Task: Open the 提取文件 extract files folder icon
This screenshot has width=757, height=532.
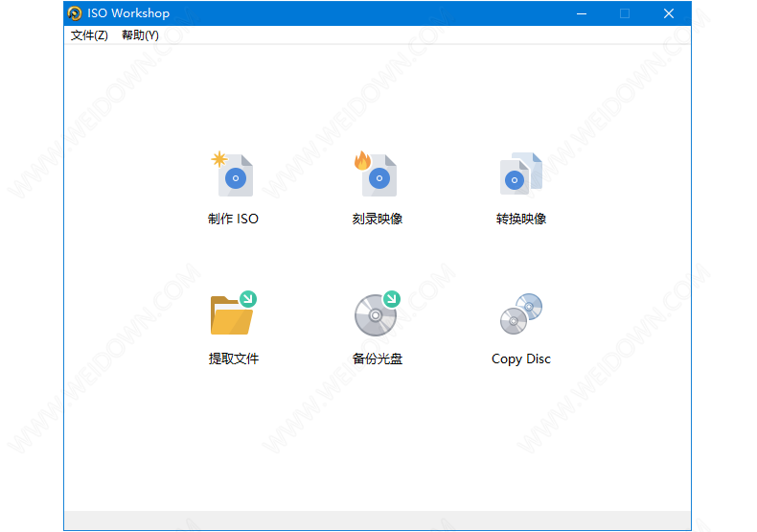Action: tap(234, 312)
